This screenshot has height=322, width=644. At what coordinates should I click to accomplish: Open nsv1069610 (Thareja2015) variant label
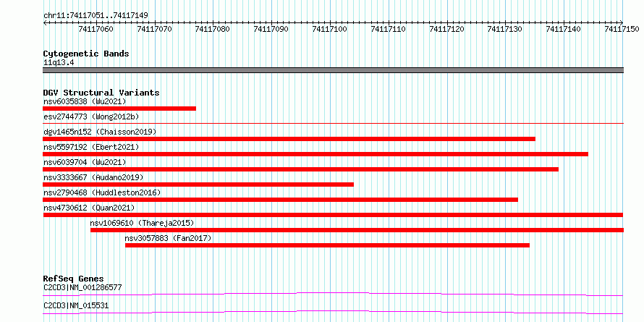pyautogui.click(x=142, y=223)
